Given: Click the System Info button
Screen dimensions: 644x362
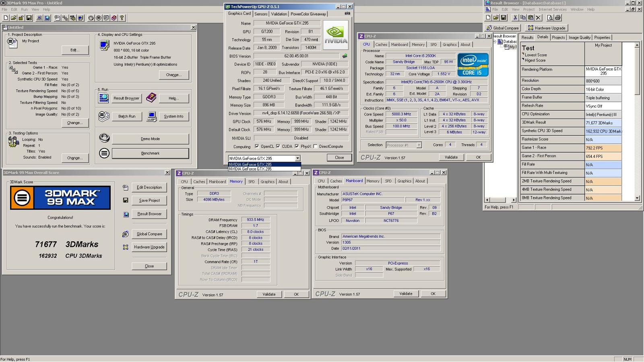Looking at the screenshot, I should 173,116.
